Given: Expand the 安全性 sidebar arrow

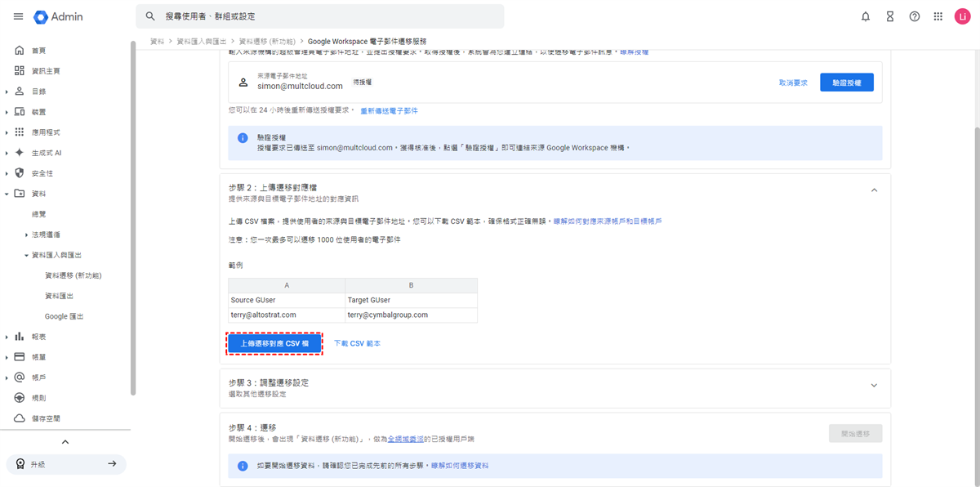Looking at the screenshot, I should coord(7,173).
